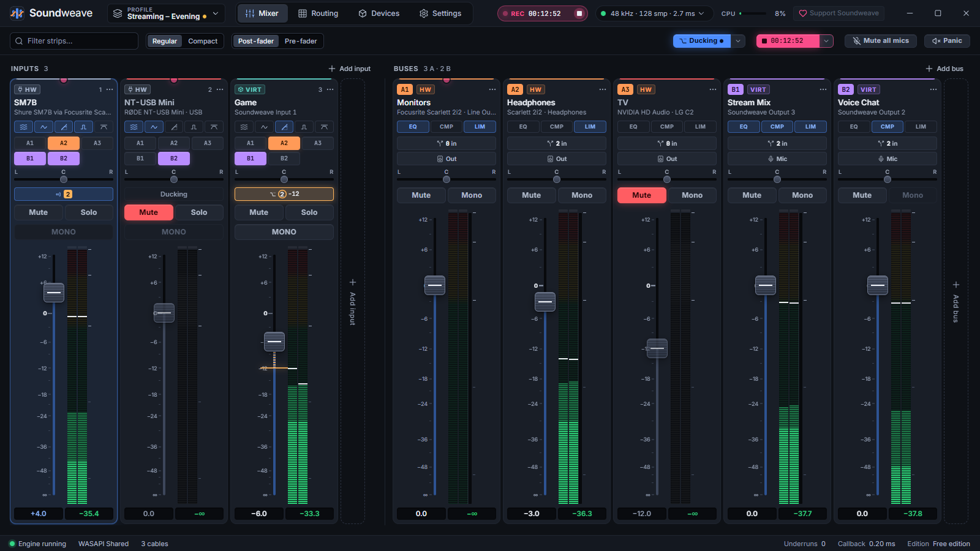Toggle CMP on Voice Chat bus
This screenshot has width=980, height=551.
click(x=888, y=127)
